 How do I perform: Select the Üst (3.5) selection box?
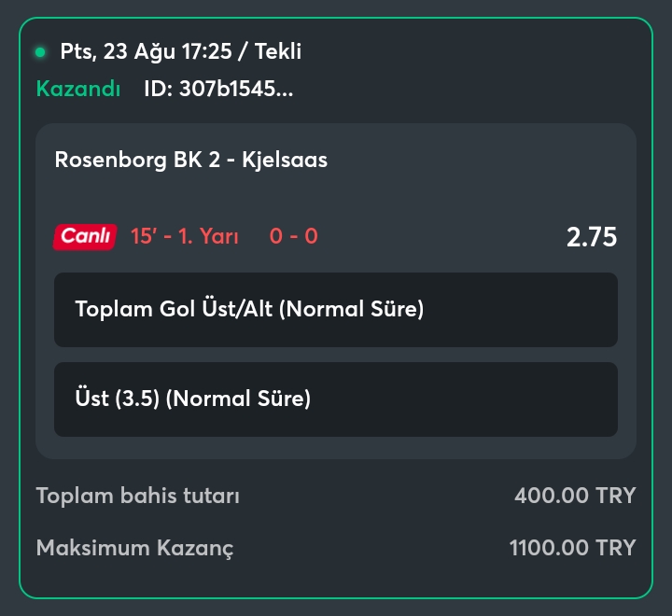pyautogui.click(x=336, y=399)
